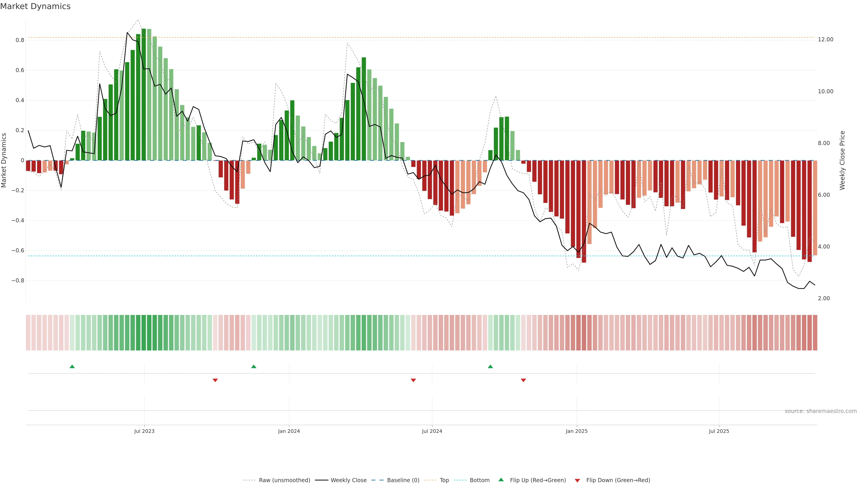
Task: Click the tallest dark green bar near Jul 2023
Action: [144, 94]
